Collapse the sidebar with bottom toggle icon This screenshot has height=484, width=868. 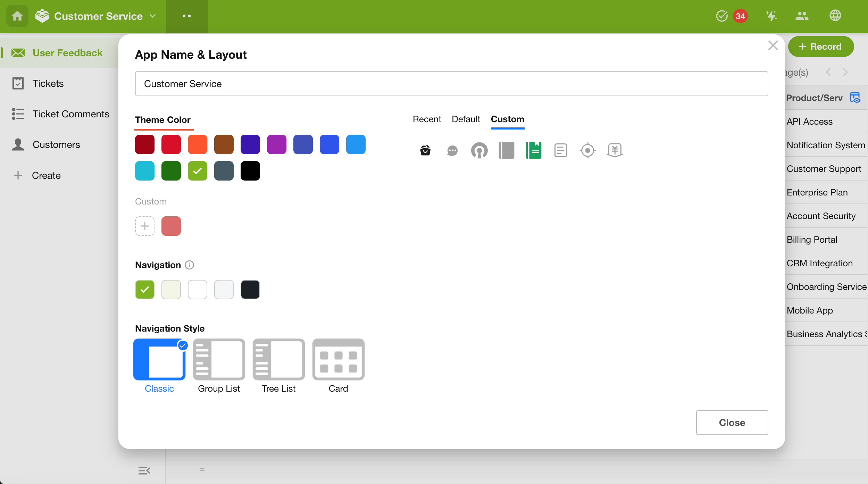click(x=144, y=470)
